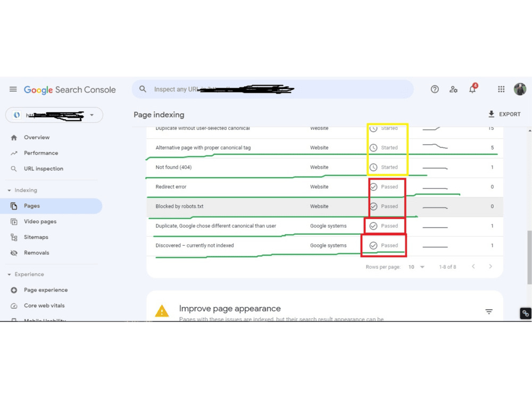Click the page's vertical scrollbar
The image size is (532, 399).
pos(529,257)
